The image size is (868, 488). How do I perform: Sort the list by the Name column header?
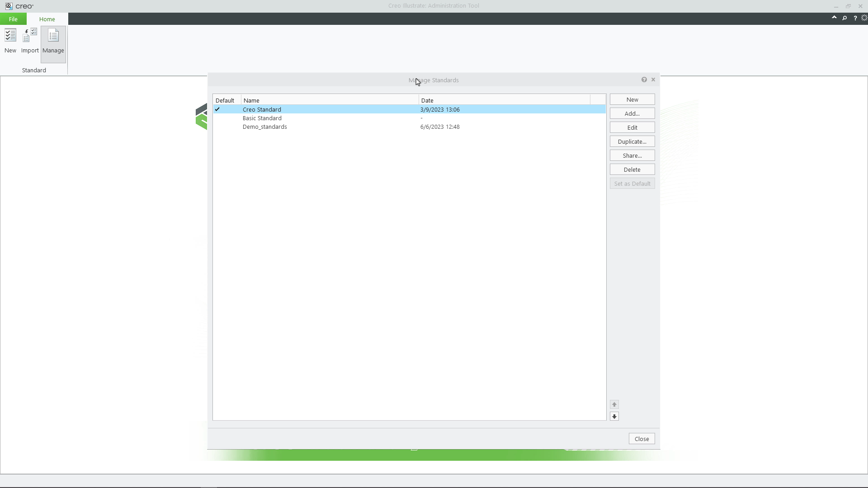click(251, 100)
